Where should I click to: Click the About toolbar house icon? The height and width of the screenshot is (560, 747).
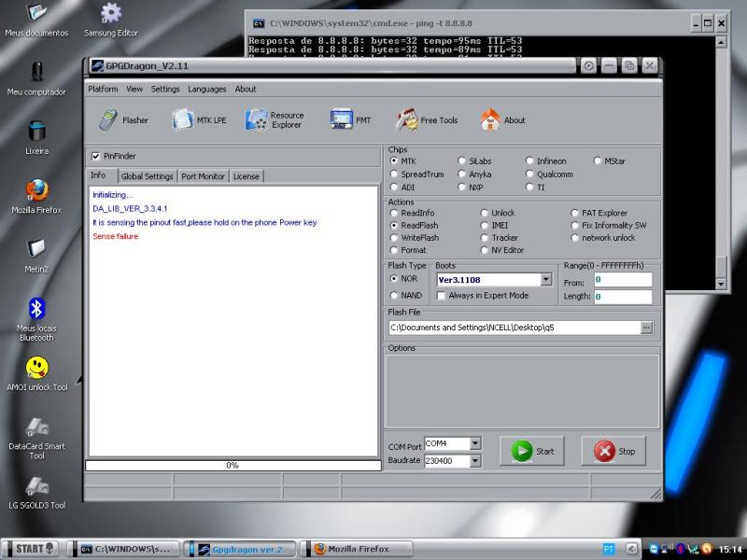pyautogui.click(x=490, y=119)
